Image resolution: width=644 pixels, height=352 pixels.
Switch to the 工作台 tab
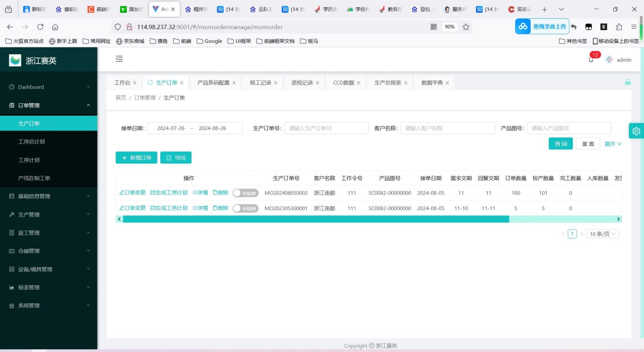(122, 83)
